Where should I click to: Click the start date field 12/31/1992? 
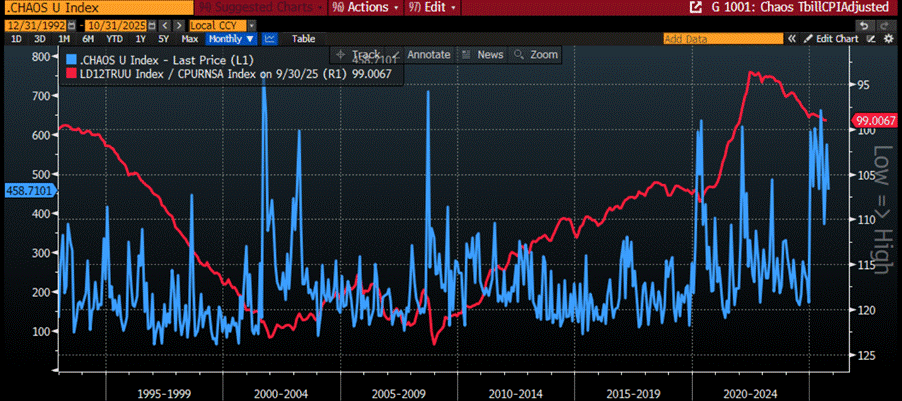pos(36,26)
